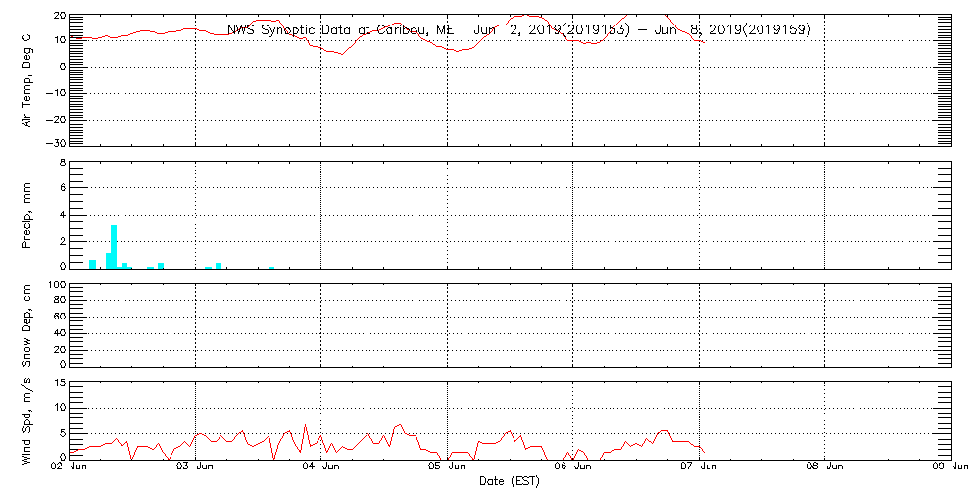Click the 100 tick on snow depth axis

[x=56, y=285]
